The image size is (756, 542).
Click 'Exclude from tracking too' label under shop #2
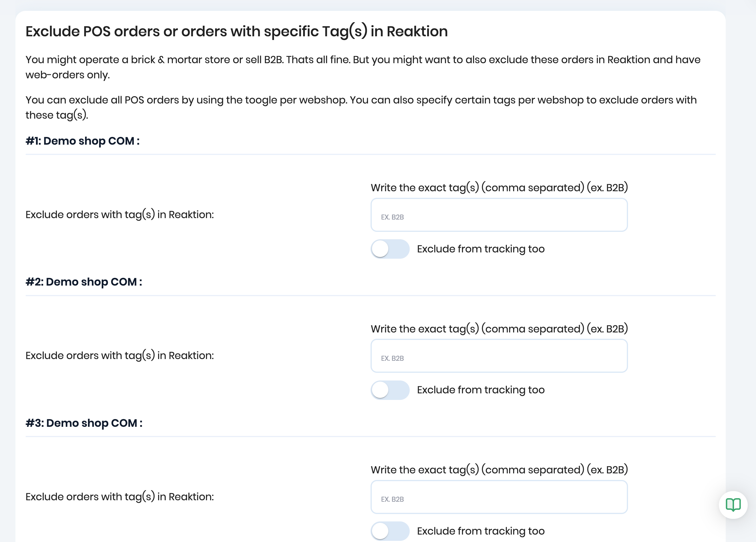480,390
